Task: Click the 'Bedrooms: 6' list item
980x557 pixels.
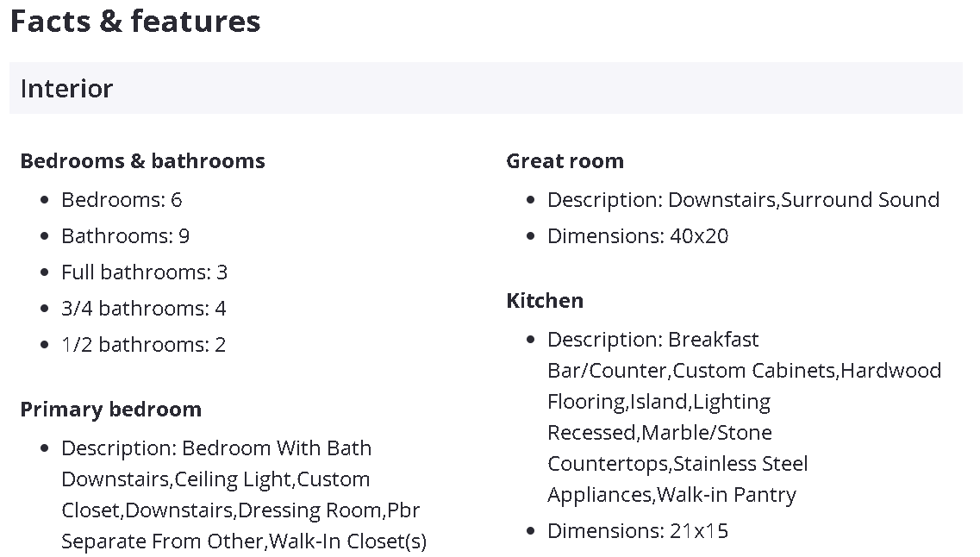Action: pyautogui.click(x=122, y=200)
